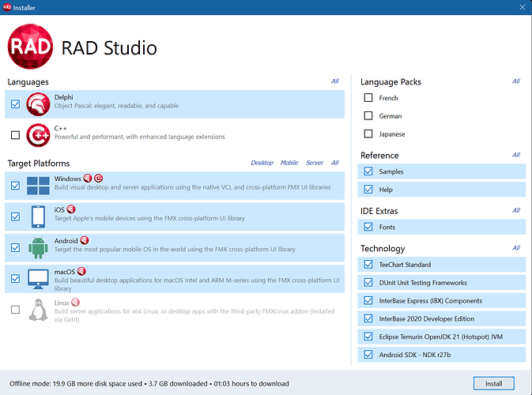This screenshot has width=532, height=395.
Task: Select All in Technology section
Action: [x=515, y=248]
